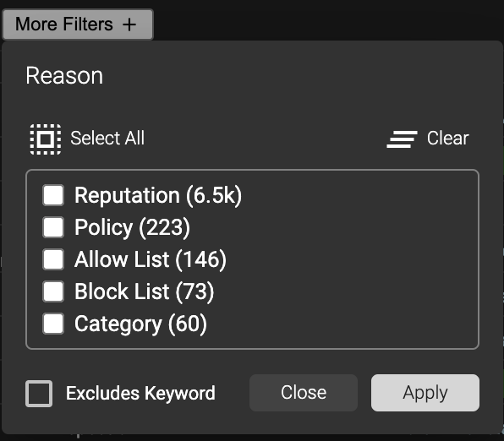Click the Block List (73) label
The height and width of the screenshot is (441, 504).
(x=145, y=291)
